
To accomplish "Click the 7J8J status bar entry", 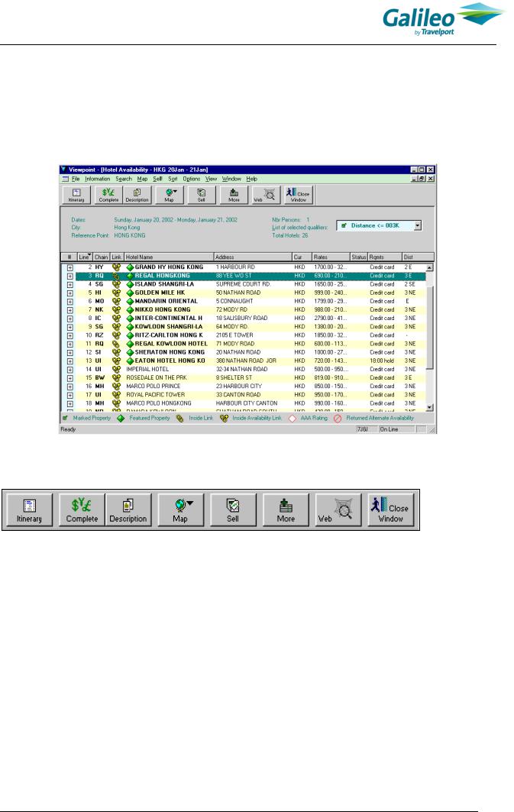I will 367,429.
